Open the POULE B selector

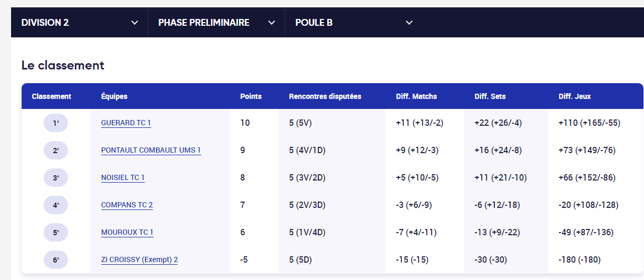pyautogui.click(x=353, y=23)
